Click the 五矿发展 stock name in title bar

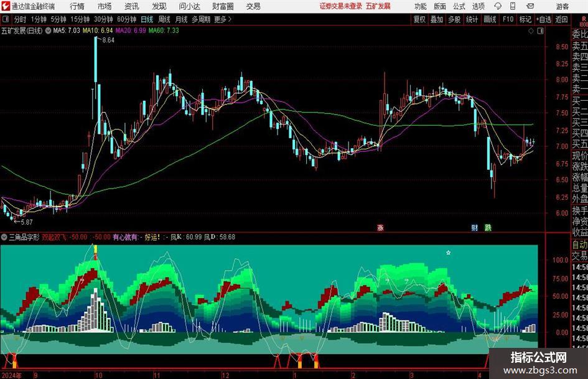(378, 6)
